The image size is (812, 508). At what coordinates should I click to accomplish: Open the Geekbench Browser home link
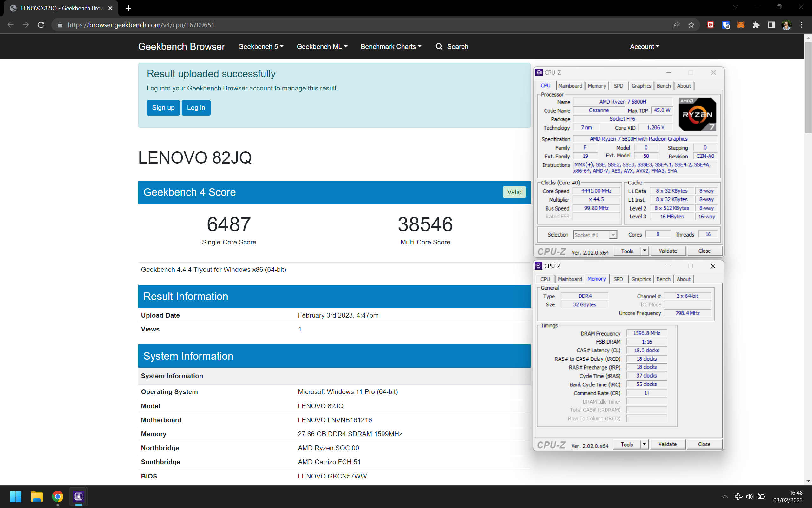point(181,47)
